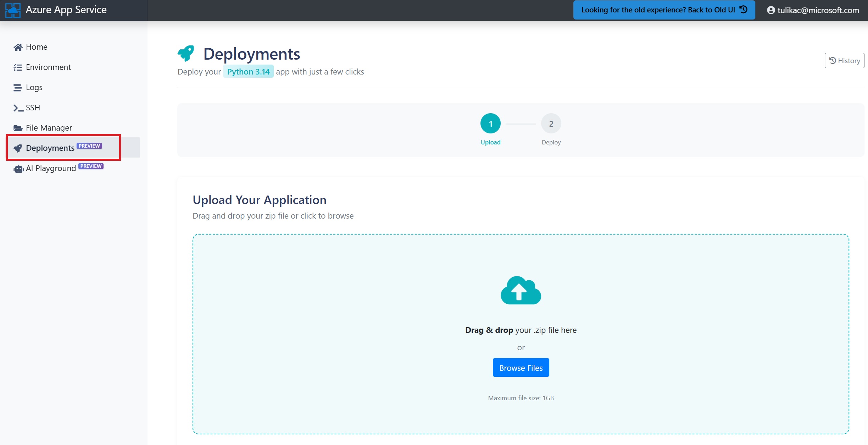The width and height of the screenshot is (868, 445).
Task: Click the AI Playground robot icon
Action: coord(18,169)
